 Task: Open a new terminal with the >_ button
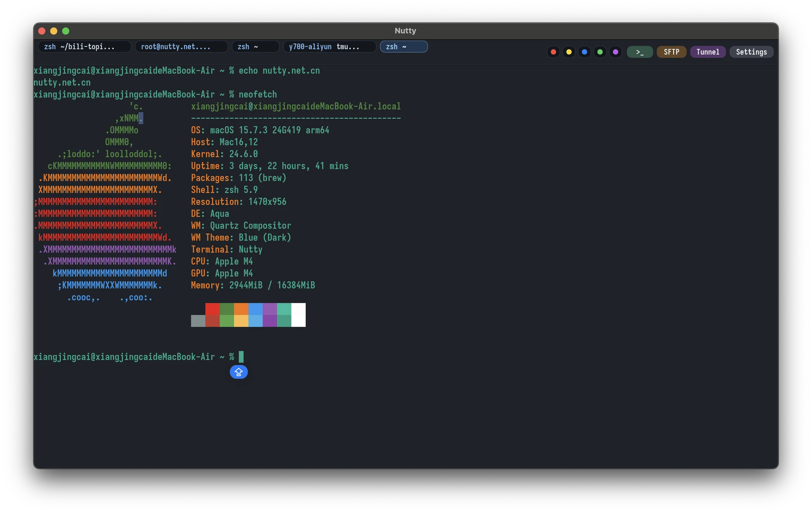click(639, 52)
